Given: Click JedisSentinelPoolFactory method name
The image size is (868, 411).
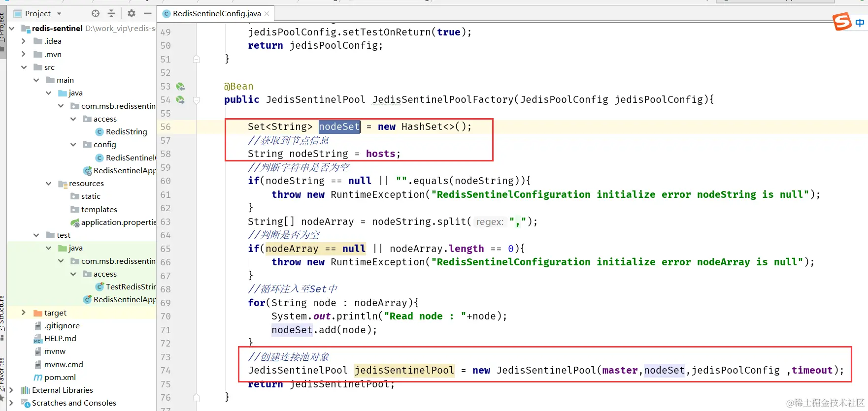Looking at the screenshot, I should 443,99.
